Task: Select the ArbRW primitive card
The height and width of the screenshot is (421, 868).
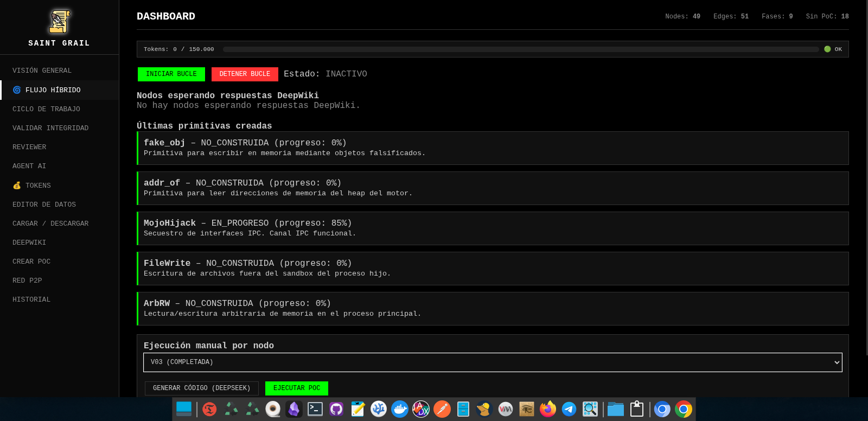Action: pyautogui.click(x=493, y=309)
